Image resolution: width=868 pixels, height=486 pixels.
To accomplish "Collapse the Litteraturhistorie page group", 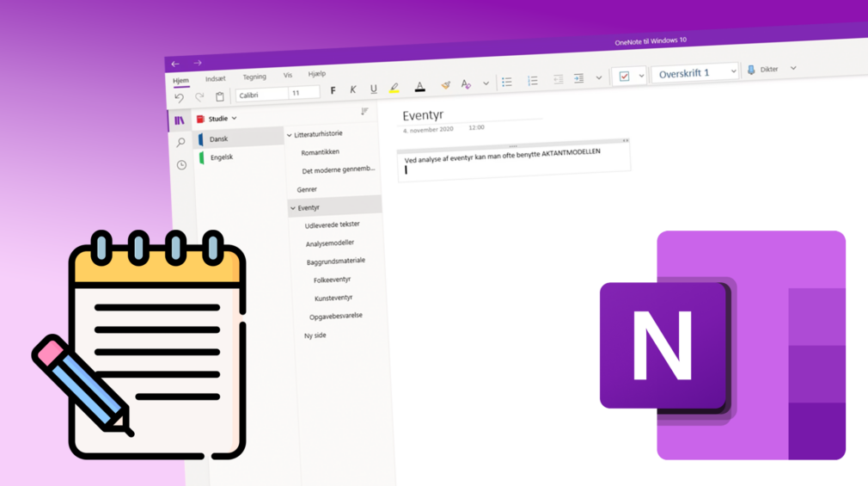I will [289, 135].
